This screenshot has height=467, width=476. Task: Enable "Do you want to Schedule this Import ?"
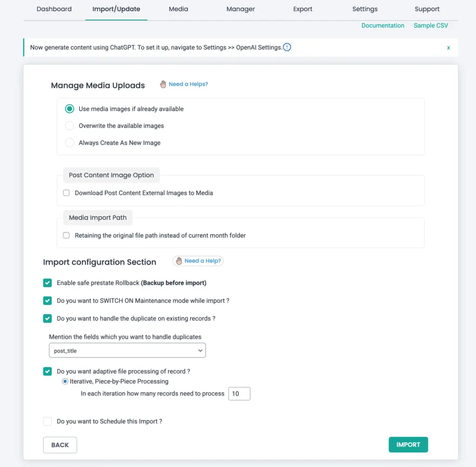click(47, 421)
